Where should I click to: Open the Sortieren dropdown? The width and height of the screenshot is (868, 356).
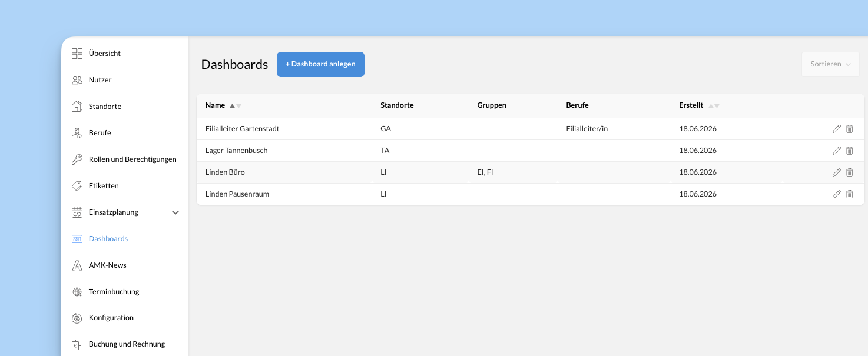(830, 64)
